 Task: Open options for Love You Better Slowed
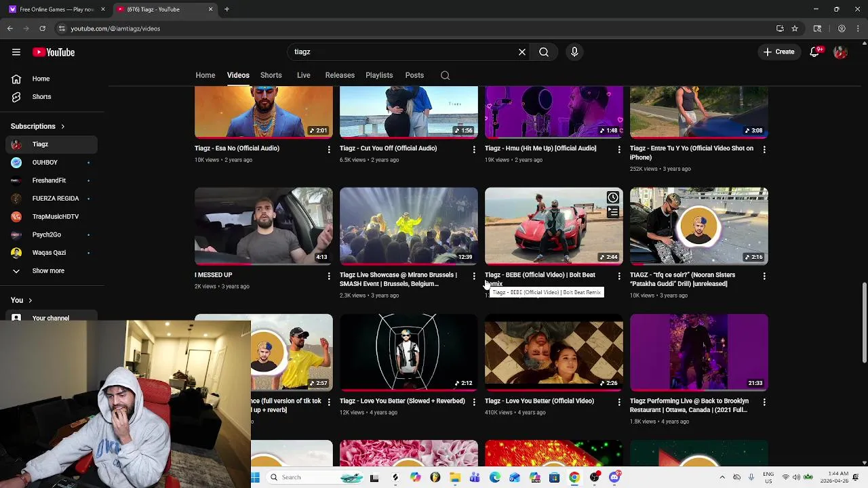474,402
